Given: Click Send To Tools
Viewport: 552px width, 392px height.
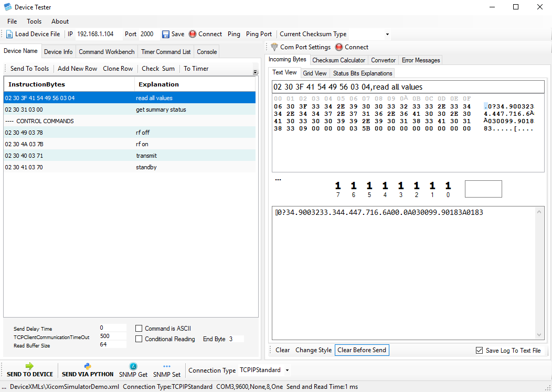Looking at the screenshot, I should tap(29, 69).
